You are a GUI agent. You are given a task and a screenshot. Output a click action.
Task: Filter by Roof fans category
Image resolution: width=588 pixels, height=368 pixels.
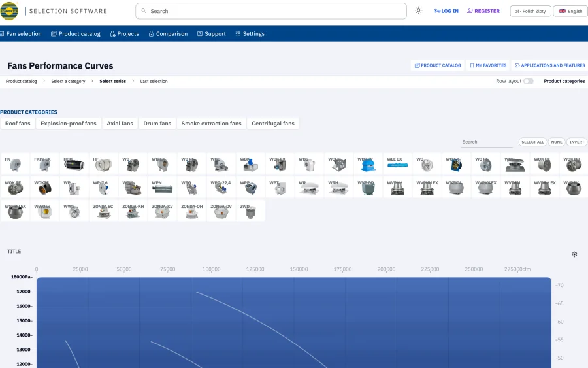pos(18,124)
